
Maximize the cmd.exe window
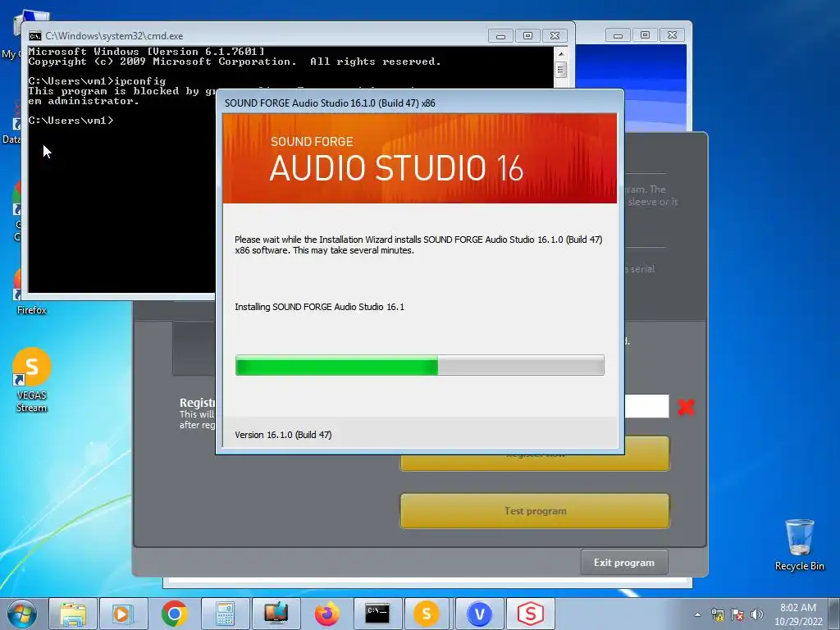click(527, 36)
